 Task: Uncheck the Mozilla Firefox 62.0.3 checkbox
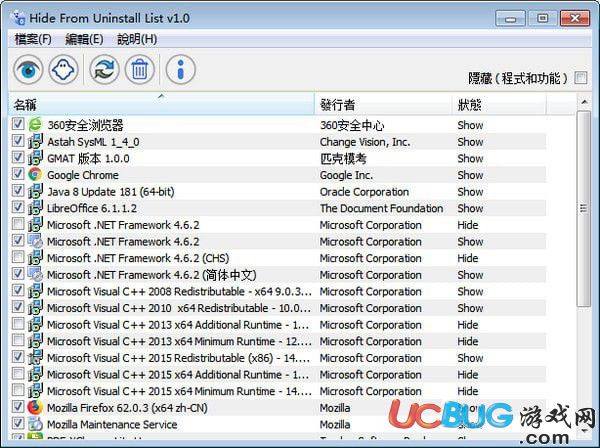[18, 406]
